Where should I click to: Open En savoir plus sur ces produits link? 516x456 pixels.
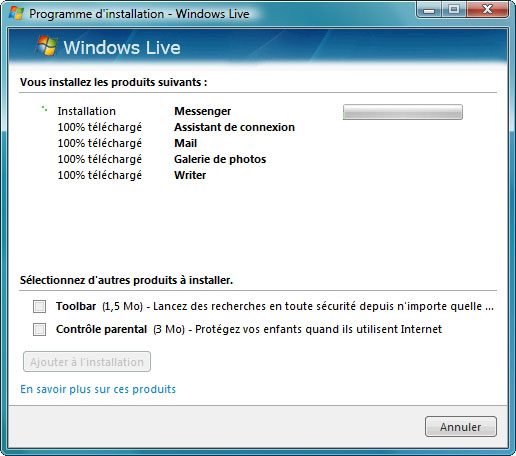98,389
